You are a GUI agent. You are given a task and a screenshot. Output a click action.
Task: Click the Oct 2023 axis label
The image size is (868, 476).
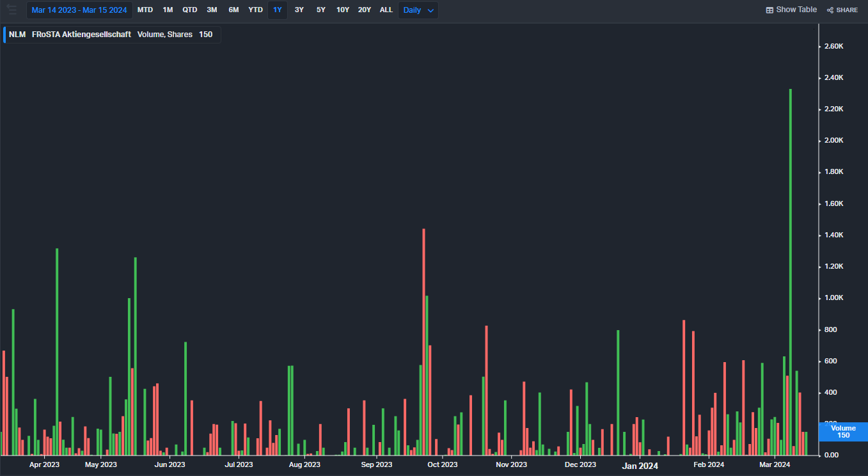[443, 464]
